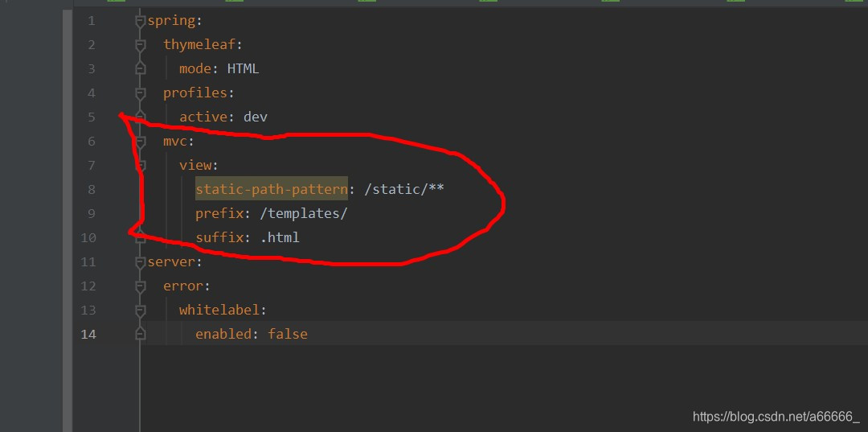Click line number 12 in gutter
The image size is (868, 432).
pyautogui.click(x=88, y=286)
